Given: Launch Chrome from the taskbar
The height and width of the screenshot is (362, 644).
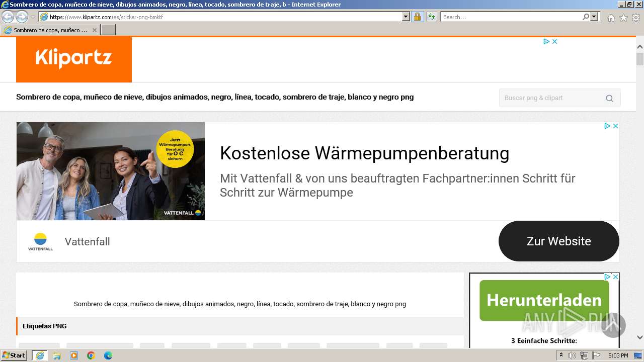Looking at the screenshot, I should pos(91,355).
